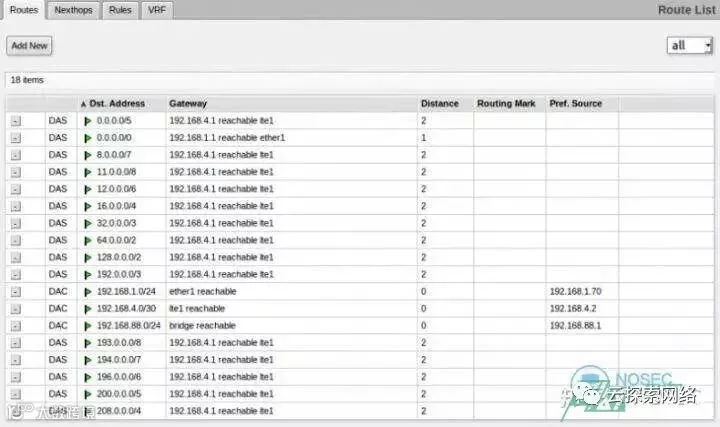Open the 12.0.0.0/6 route entry

116,189
